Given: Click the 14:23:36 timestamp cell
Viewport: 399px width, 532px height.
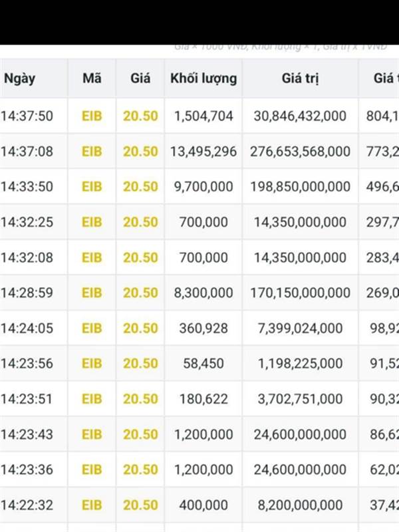Looking at the screenshot, I should (27, 469).
